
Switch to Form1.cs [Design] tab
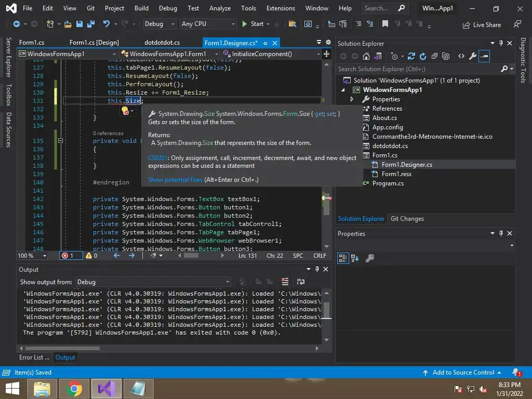point(95,43)
